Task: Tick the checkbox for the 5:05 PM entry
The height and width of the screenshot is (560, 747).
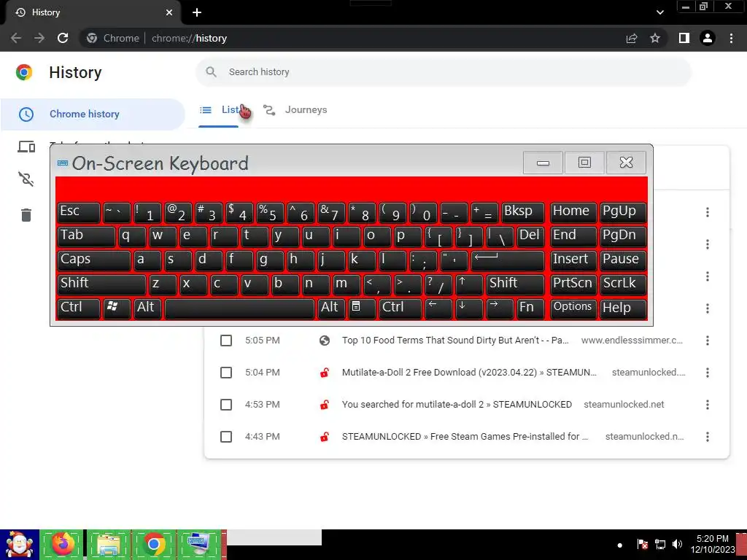Action: click(x=226, y=341)
